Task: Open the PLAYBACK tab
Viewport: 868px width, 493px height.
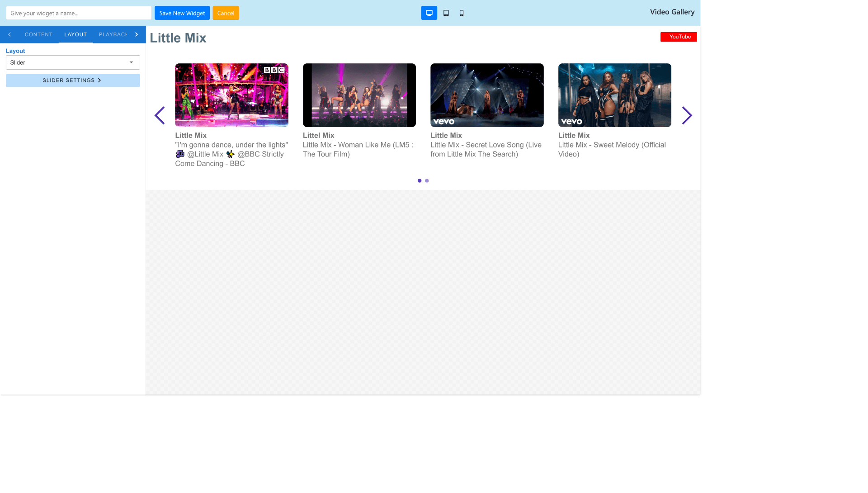Action: click(113, 34)
